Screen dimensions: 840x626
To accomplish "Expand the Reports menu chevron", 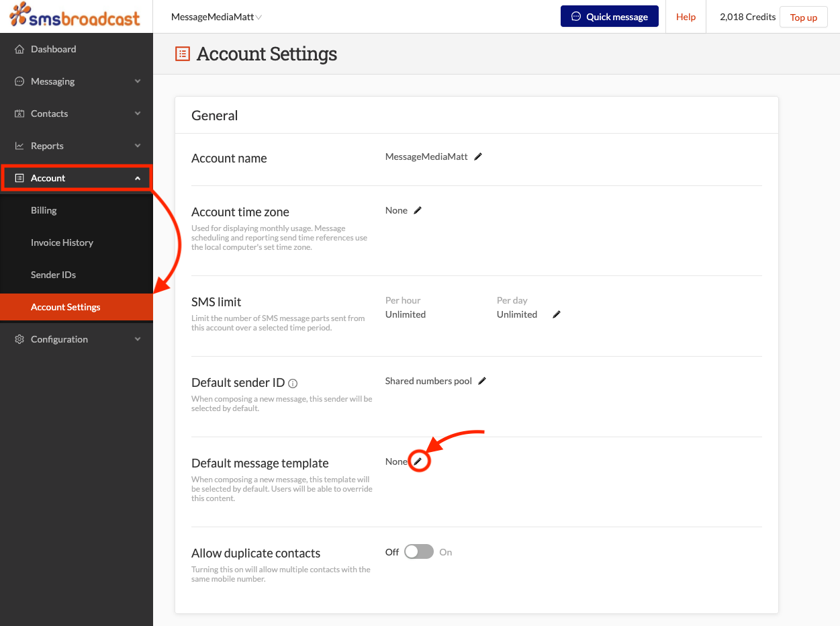I will point(138,146).
